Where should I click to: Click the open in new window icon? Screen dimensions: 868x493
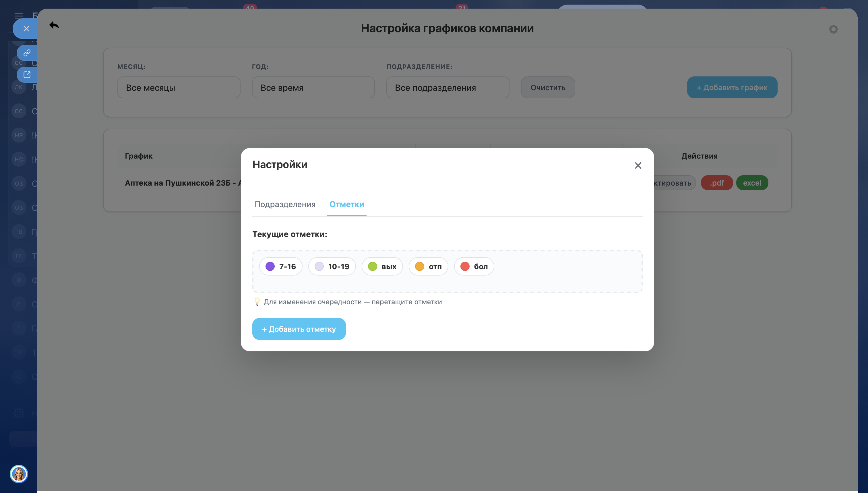[27, 74]
